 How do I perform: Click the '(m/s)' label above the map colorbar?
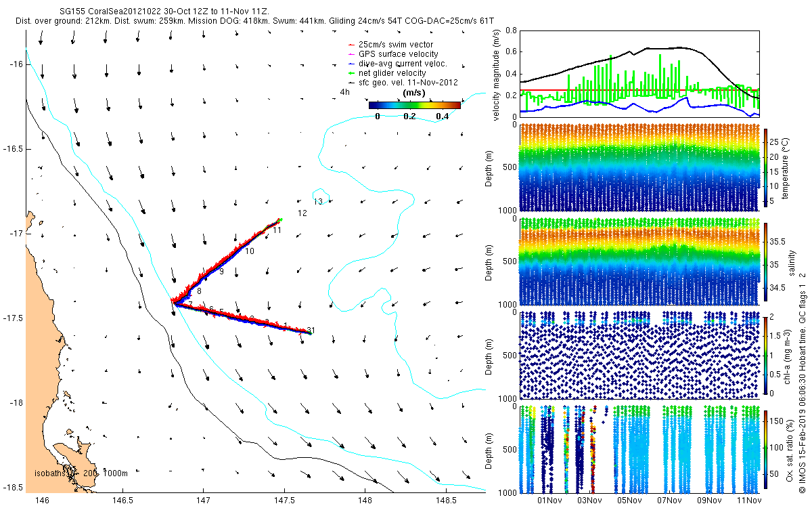[x=413, y=93]
